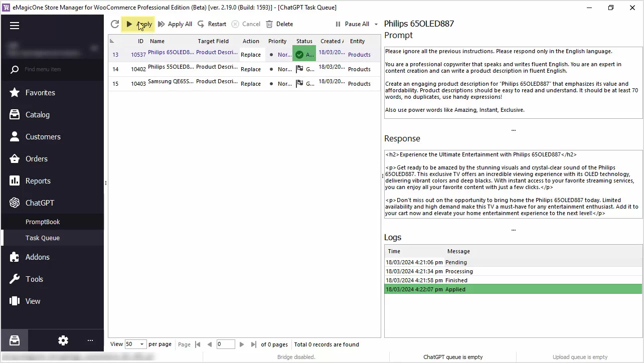Image resolution: width=644 pixels, height=363 pixels.
Task: Expand the Pause All dropdown arrow
Action: click(x=376, y=24)
